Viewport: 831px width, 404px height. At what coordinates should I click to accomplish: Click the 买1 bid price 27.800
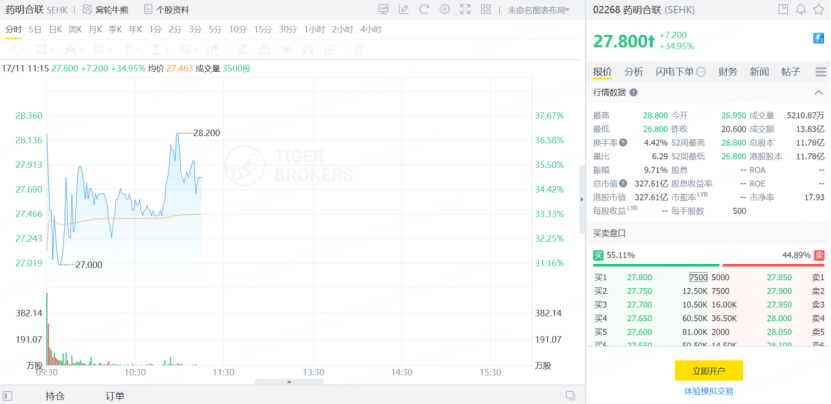tap(639, 277)
